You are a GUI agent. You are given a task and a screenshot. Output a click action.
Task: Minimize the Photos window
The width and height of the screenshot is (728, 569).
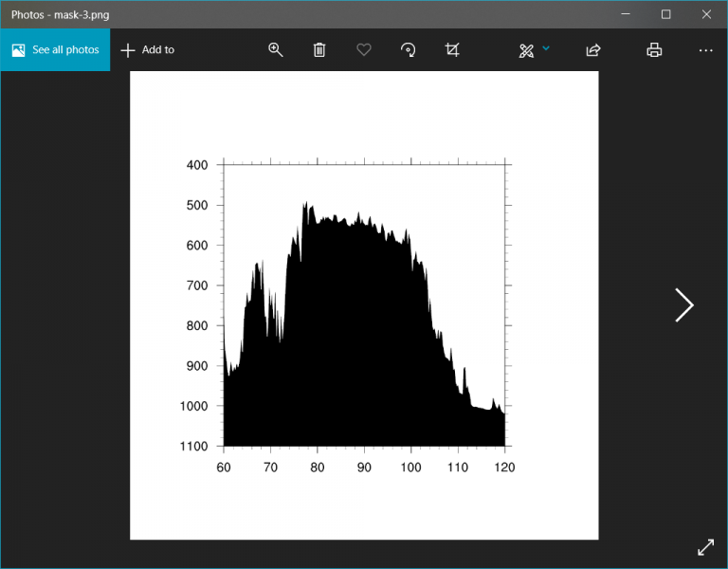click(x=626, y=14)
